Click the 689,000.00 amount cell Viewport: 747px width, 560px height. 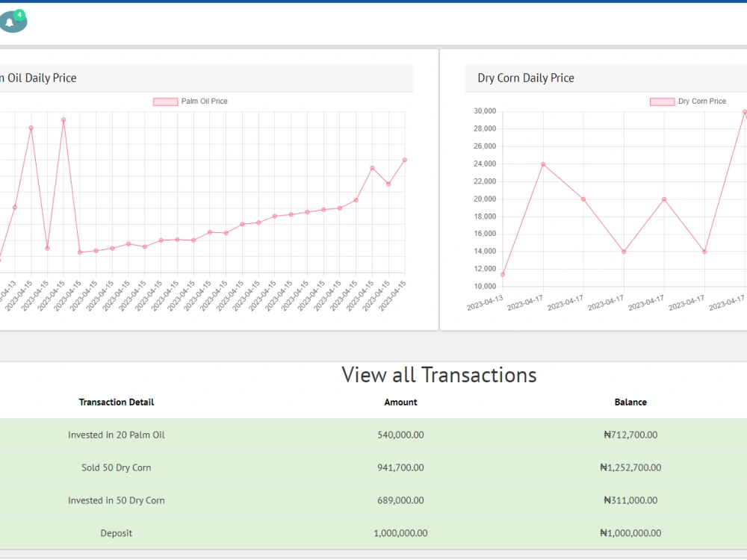tap(400, 500)
